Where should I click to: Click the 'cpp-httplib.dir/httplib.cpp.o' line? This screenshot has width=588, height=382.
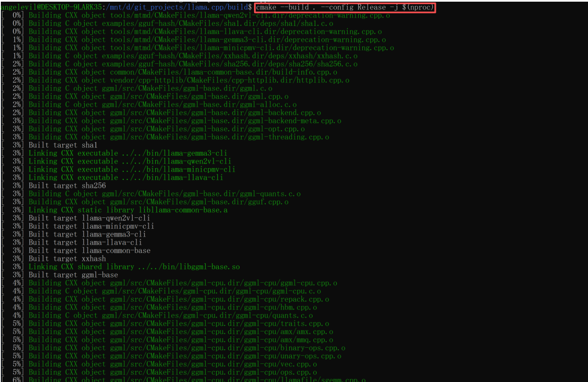pyautogui.click(x=175, y=80)
